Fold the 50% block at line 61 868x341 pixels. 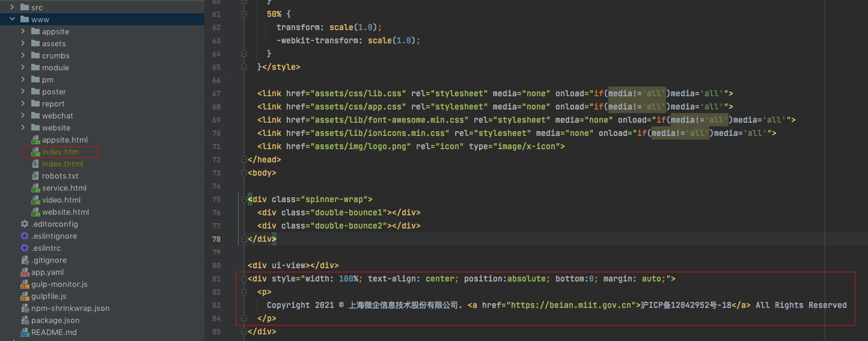244,14
